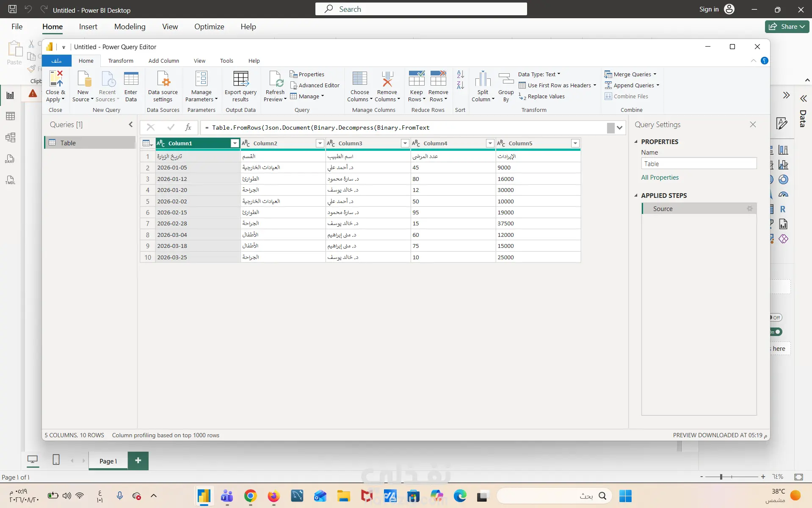Image resolution: width=812 pixels, height=508 pixels.
Task: Open the Modeling tab in Power BI
Action: (130, 27)
